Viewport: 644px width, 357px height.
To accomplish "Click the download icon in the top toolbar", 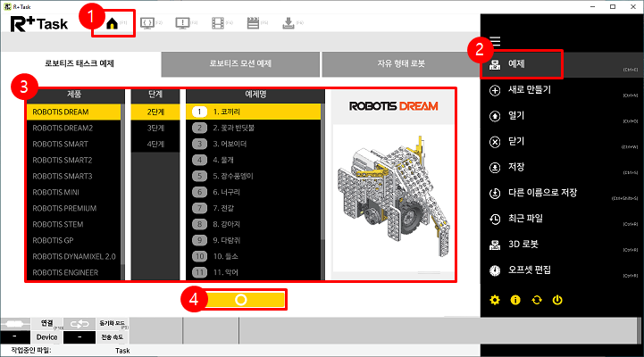I will click(288, 23).
